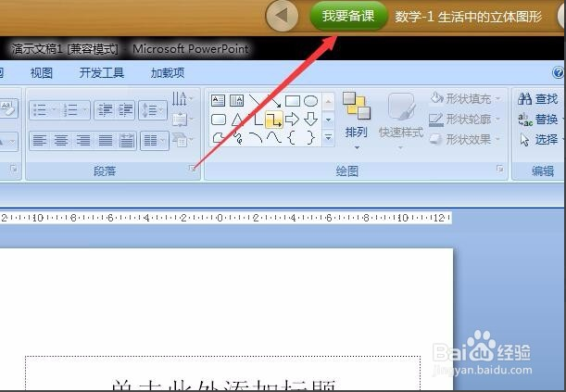The width and height of the screenshot is (566, 392).
Task: Click the slide title placeholder text
Action: (x=224, y=385)
